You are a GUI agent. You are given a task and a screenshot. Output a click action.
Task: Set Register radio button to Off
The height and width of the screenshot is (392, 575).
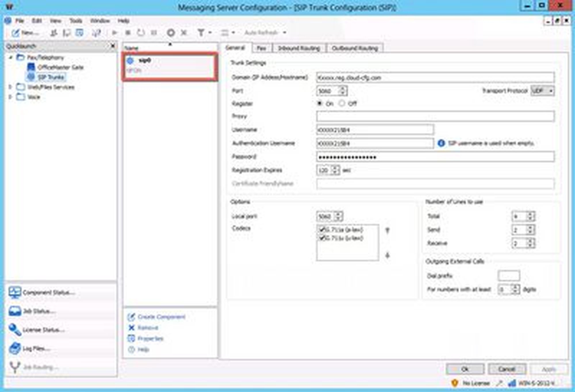coord(342,103)
